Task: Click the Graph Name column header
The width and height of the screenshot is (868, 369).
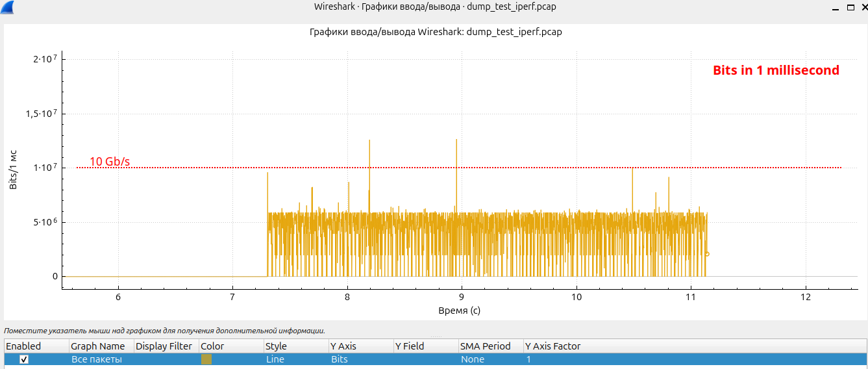Action: [101, 346]
